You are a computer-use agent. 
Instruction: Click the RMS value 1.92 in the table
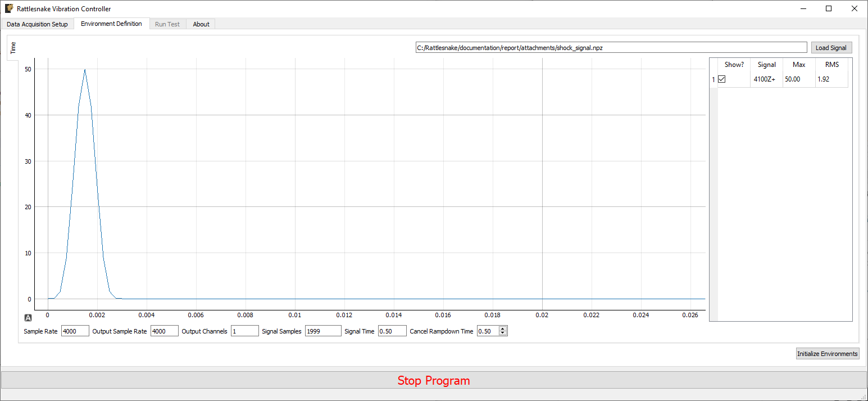coord(822,79)
